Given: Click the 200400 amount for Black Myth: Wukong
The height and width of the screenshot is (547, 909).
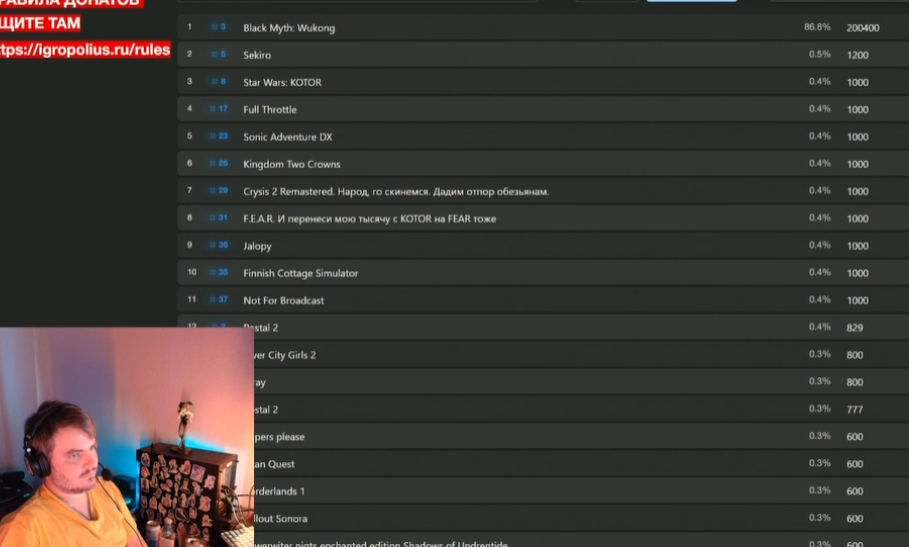Looking at the screenshot, I should coord(863,28).
